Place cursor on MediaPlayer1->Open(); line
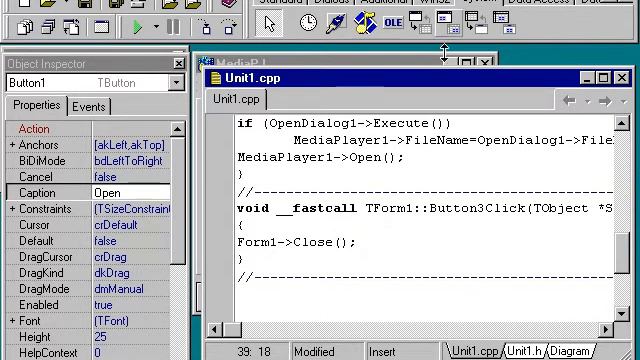Screen dimensions: 640x360 pyautogui.click(x=320, y=157)
